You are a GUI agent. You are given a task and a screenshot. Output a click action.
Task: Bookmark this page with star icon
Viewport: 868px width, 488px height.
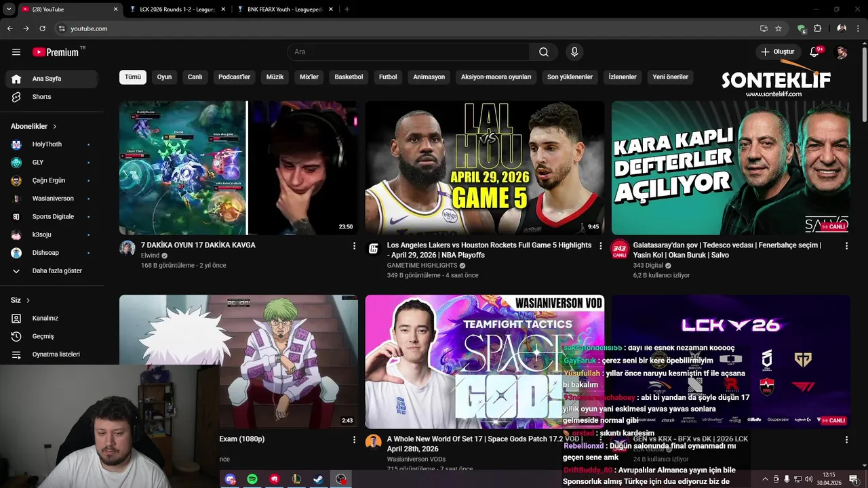click(778, 28)
